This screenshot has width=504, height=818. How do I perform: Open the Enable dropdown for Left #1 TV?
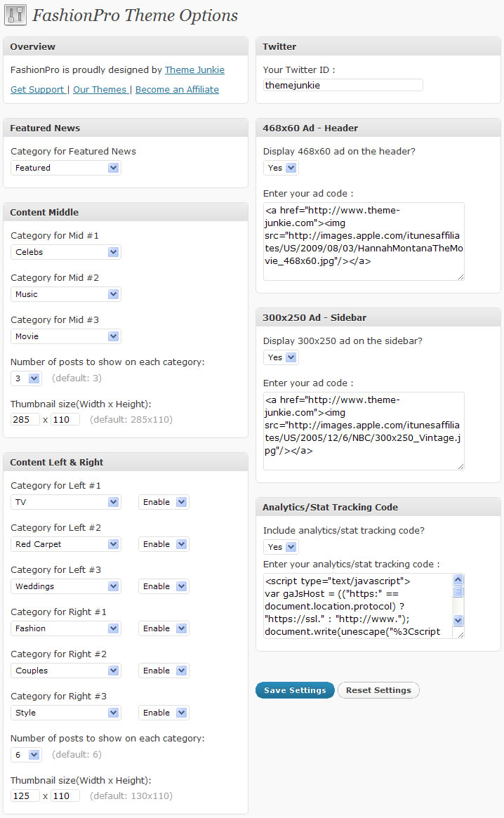(x=164, y=502)
